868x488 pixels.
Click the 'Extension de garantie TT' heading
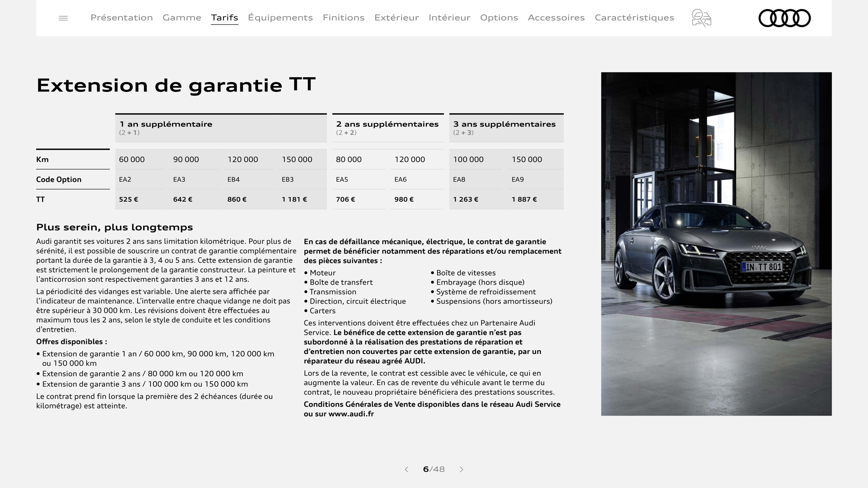point(176,85)
